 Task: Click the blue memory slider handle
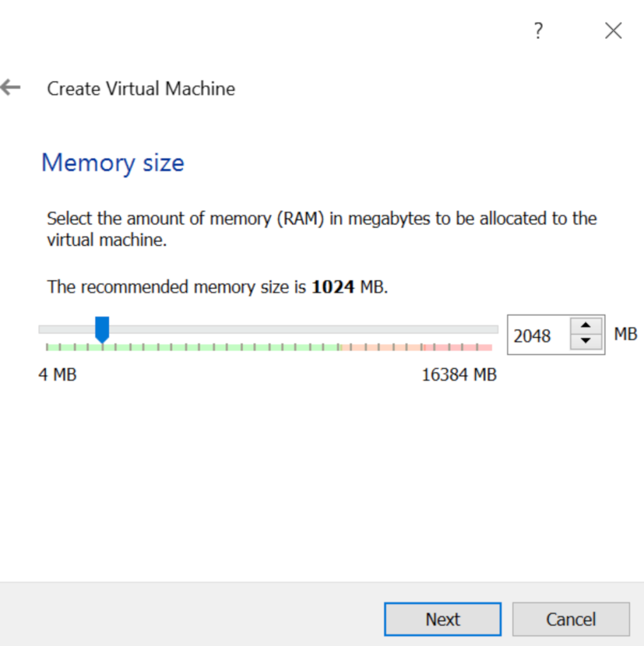pyautogui.click(x=102, y=329)
